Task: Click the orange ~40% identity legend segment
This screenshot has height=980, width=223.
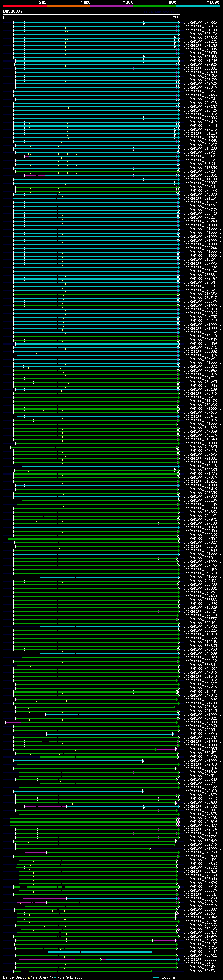Action: tap(68, 6)
